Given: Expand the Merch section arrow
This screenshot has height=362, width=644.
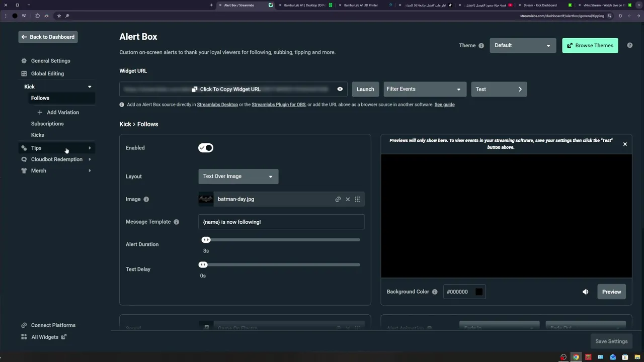Looking at the screenshot, I should coord(90,170).
